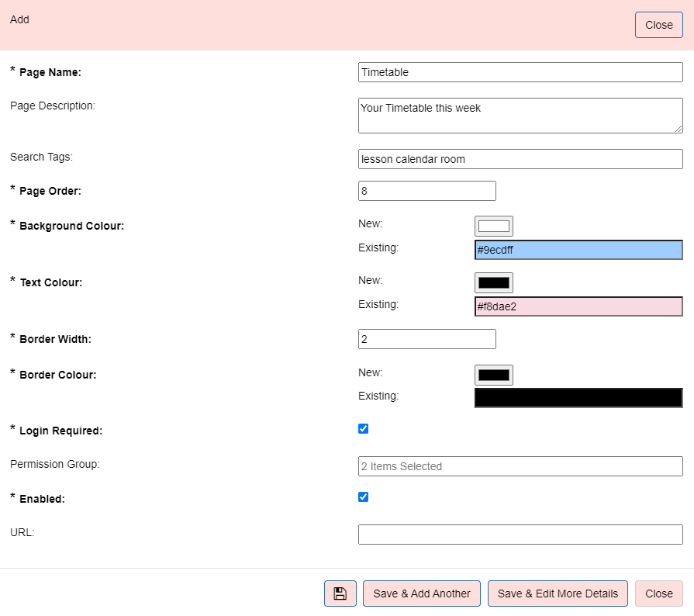Image resolution: width=694 pixels, height=616 pixels.
Task: Click the empty URL field
Action: [x=520, y=535]
